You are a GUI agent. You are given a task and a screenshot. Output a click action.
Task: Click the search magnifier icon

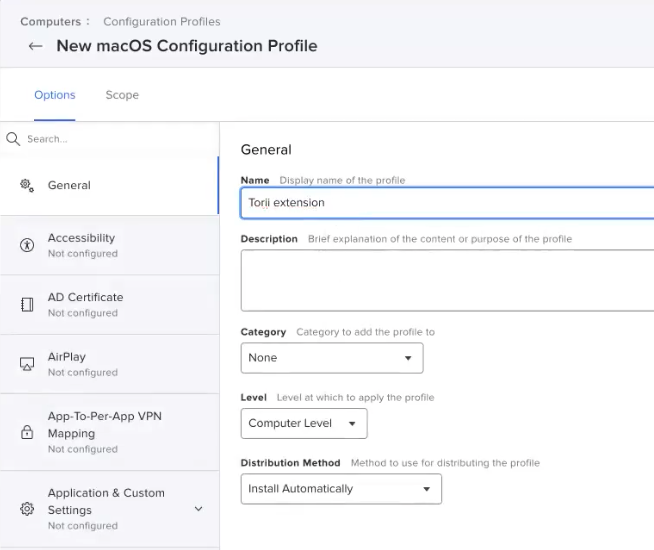pyautogui.click(x=13, y=139)
